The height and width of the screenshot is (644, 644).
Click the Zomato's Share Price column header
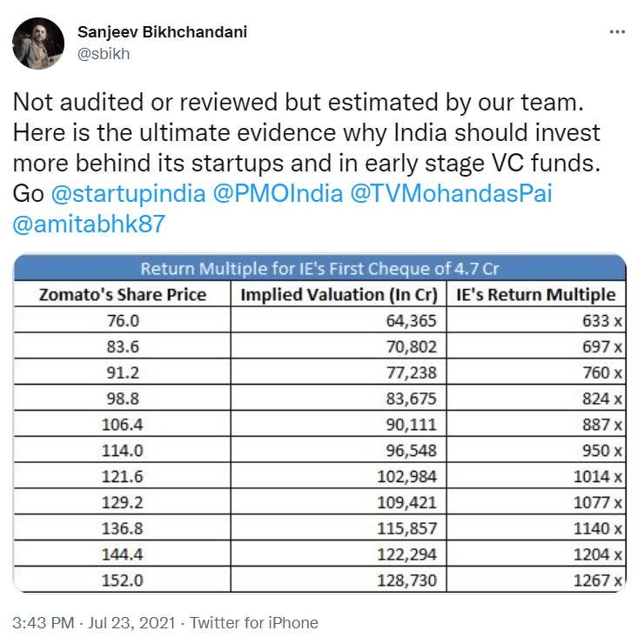(x=123, y=294)
